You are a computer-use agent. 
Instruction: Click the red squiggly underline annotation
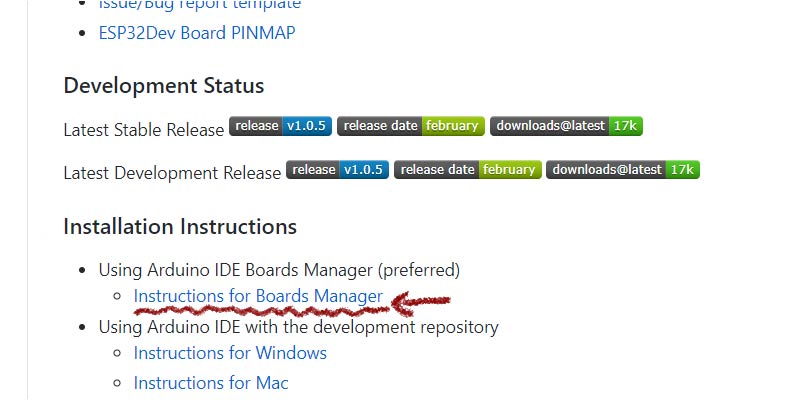(261, 311)
